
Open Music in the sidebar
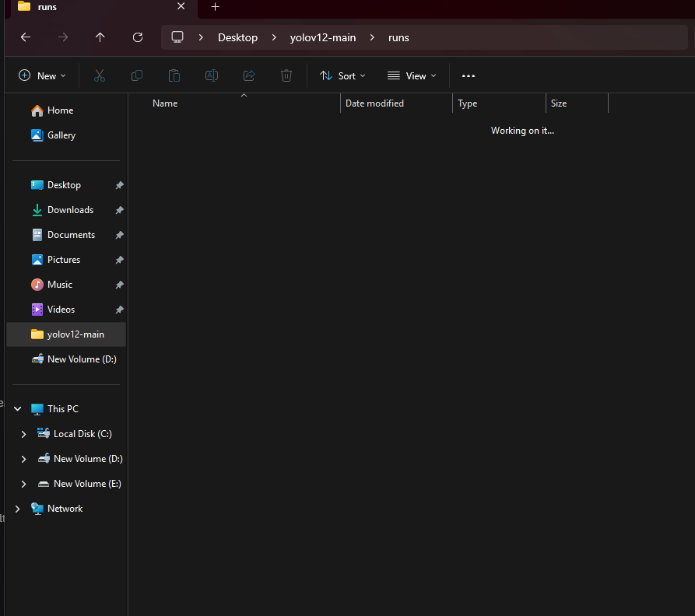66,285
